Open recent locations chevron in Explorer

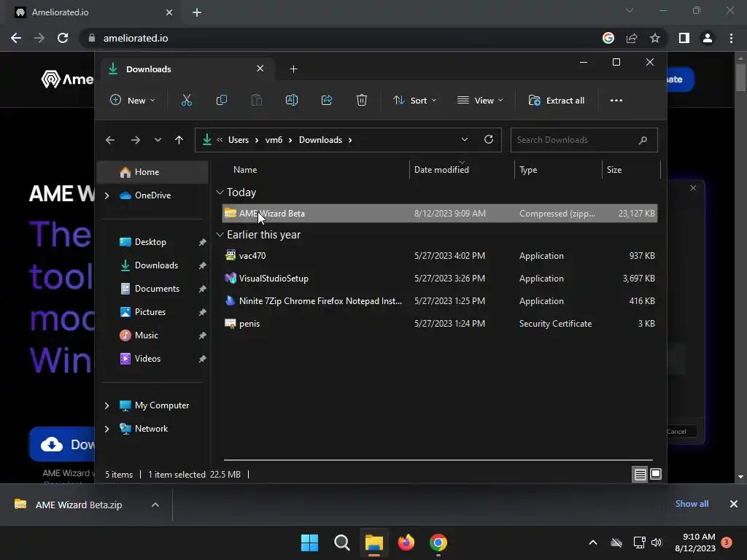click(158, 140)
